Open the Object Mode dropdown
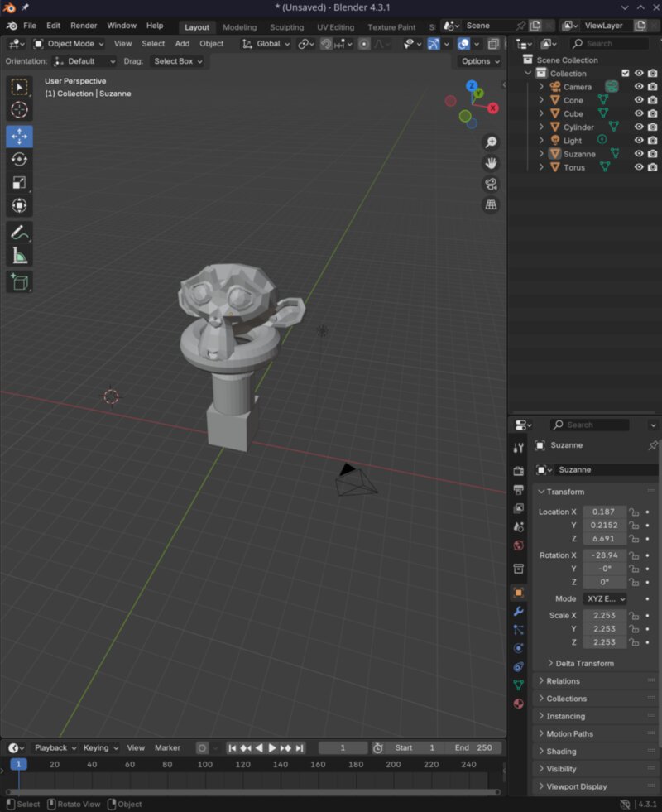The height and width of the screenshot is (812, 662). pyautogui.click(x=69, y=44)
